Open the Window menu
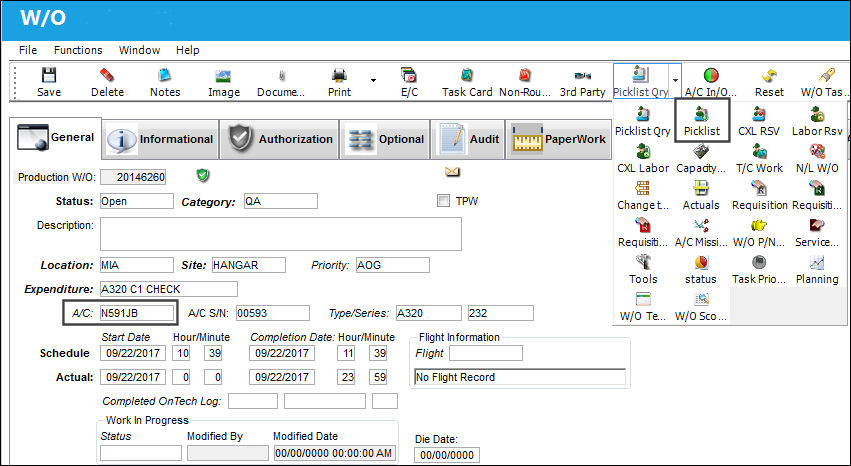 139,50
